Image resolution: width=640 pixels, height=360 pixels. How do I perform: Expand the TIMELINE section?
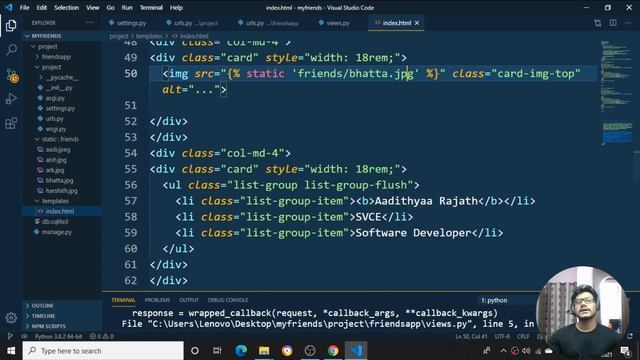tap(43, 316)
